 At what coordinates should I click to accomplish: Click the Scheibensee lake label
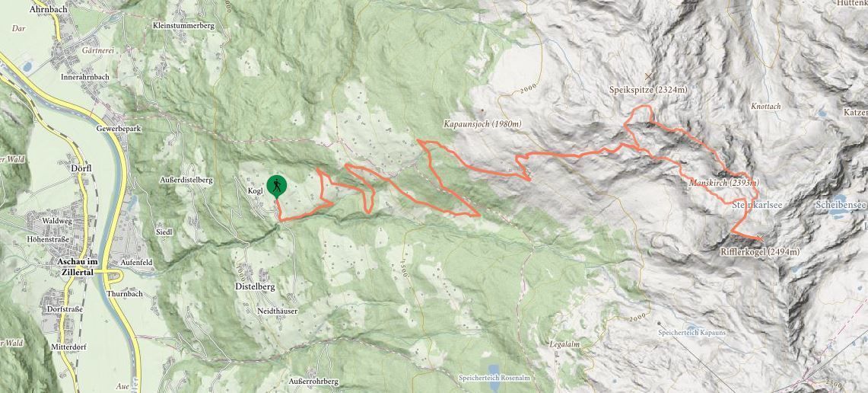click(x=841, y=205)
